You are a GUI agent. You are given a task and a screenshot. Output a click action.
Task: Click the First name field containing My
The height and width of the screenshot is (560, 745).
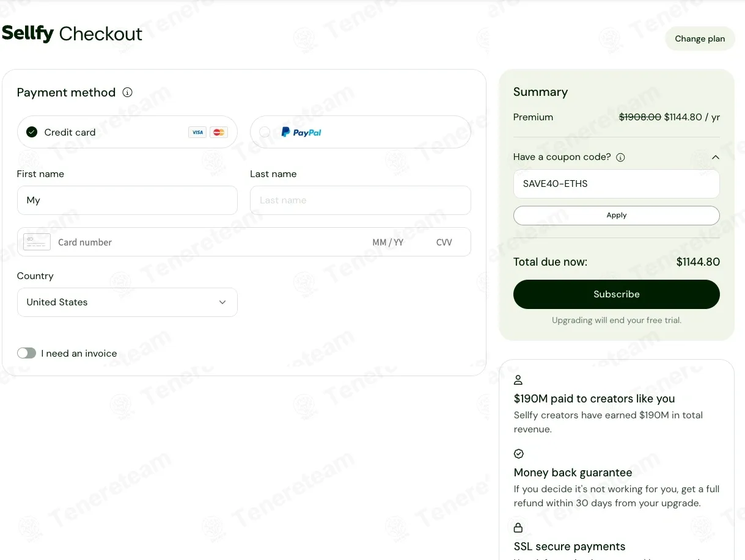tap(127, 200)
